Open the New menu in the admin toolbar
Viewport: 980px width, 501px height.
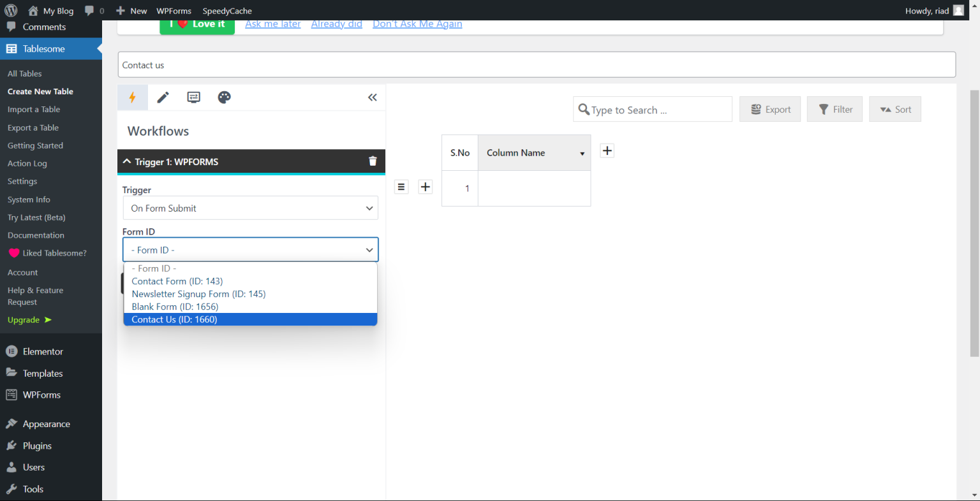(x=131, y=10)
